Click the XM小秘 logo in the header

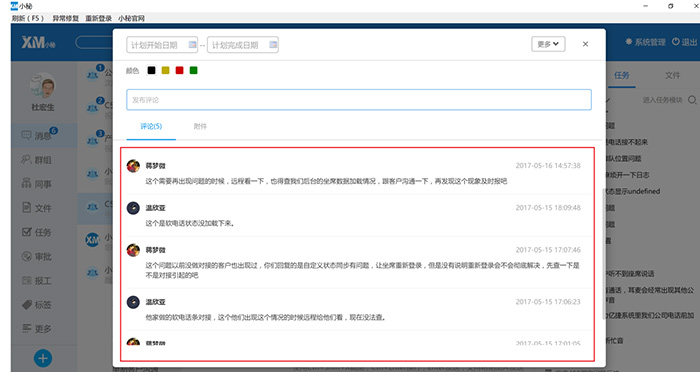(x=38, y=42)
